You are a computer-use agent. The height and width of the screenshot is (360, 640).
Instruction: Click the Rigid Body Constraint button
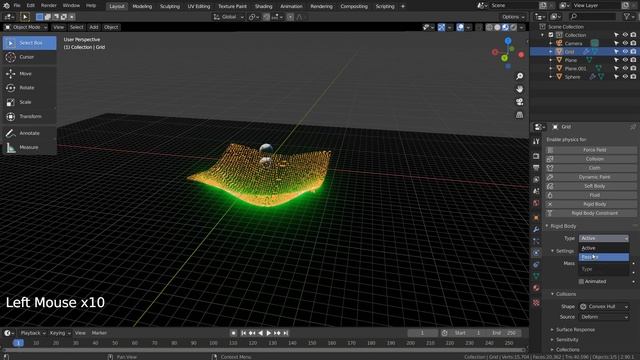(591, 213)
